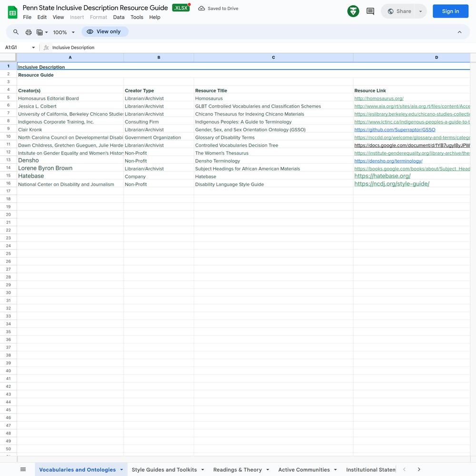The image size is (476, 476).
Task: Select the 'Resource Title' header cell
Action: [x=273, y=90]
